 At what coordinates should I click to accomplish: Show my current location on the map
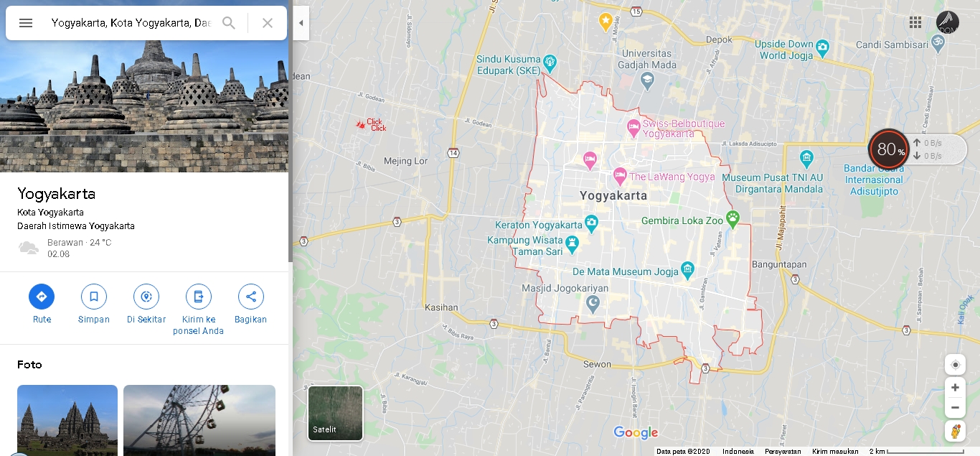[955, 365]
